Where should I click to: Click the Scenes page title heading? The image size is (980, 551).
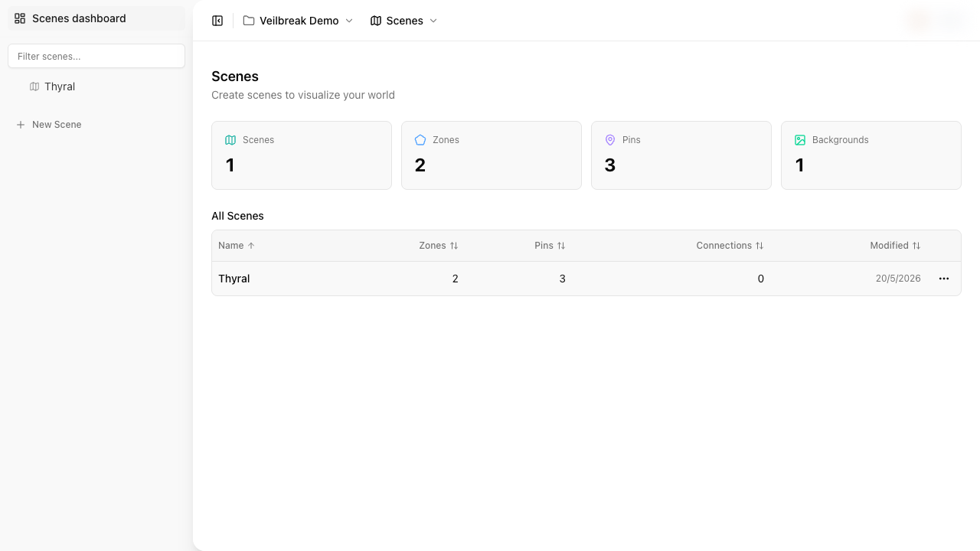pyautogui.click(x=235, y=77)
